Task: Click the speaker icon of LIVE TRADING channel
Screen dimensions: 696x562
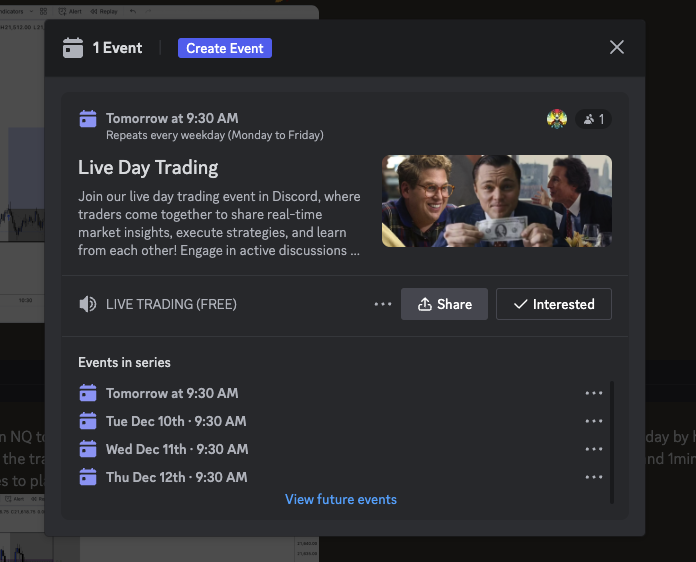Action: click(x=87, y=304)
